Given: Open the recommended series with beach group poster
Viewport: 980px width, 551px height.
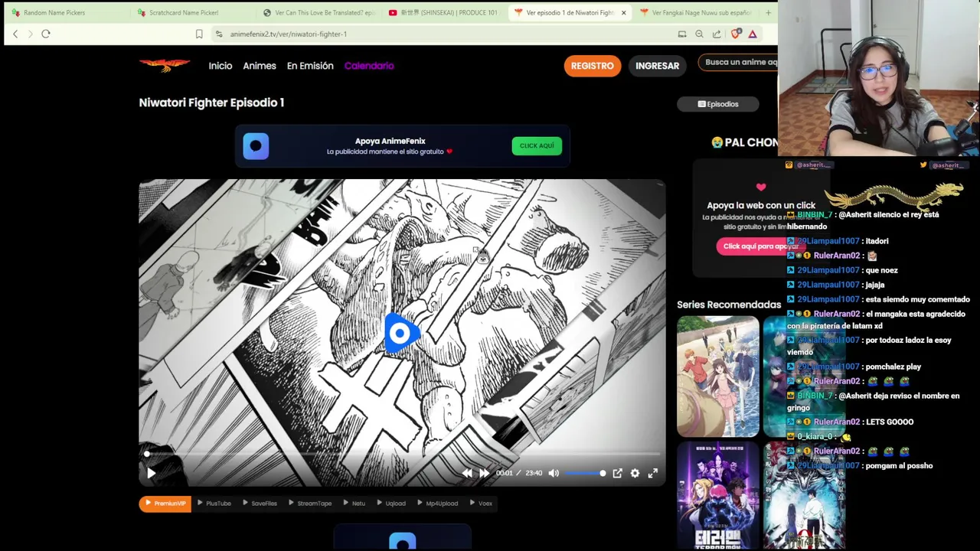Looking at the screenshot, I should click(x=718, y=376).
